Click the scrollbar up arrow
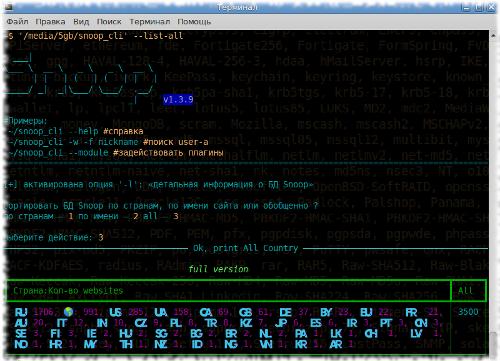 pyautogui.click(x=493, y=34)
